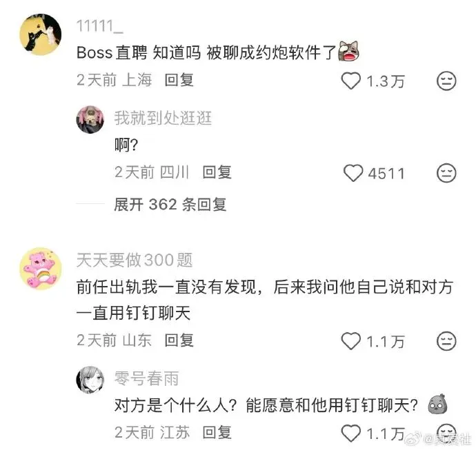
Task: Reply to 11111_ comment from 上海
Action: tap(179, 81)
